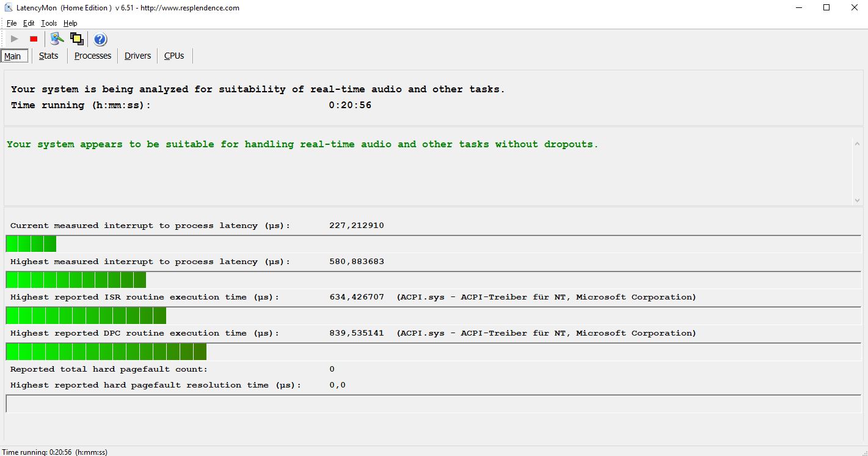Click 'Your system is being analyzed' heading
The width and height of the screenshot is (868, 456).
[x=258, y=89]
